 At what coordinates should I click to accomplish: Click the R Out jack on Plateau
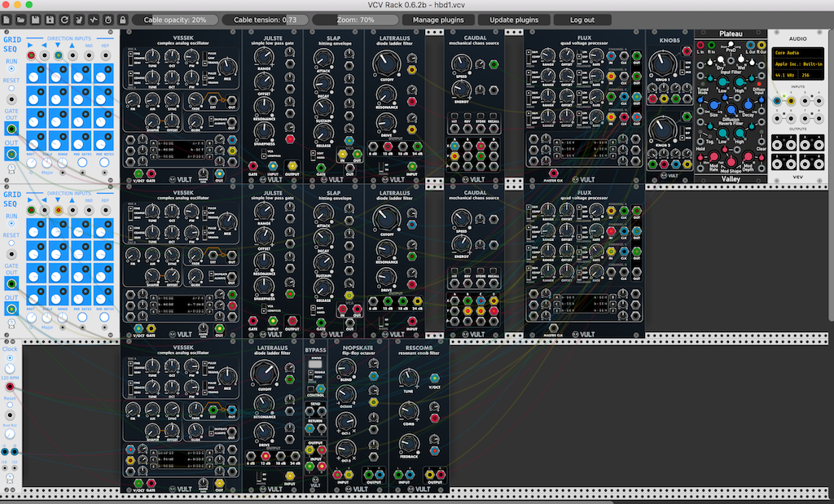[762, 46]
